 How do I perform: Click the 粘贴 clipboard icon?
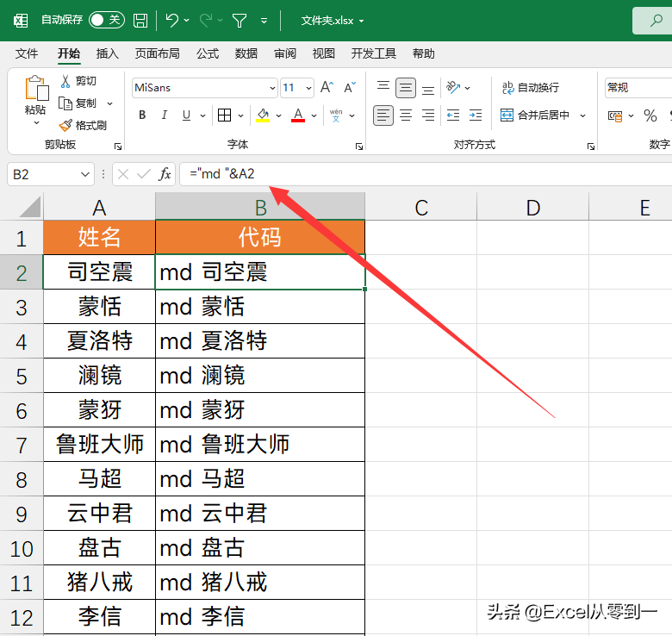[36, 88]
